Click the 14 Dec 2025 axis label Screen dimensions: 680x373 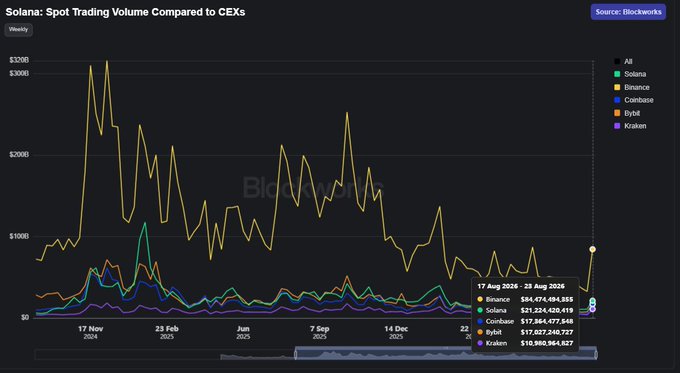pos(396,332)
